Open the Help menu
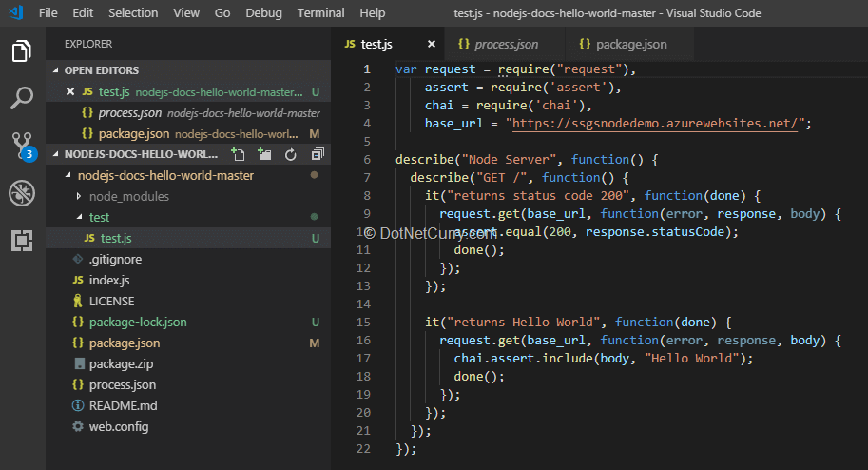The width and height of the screenshot is (868, 470). coord(372,12)
